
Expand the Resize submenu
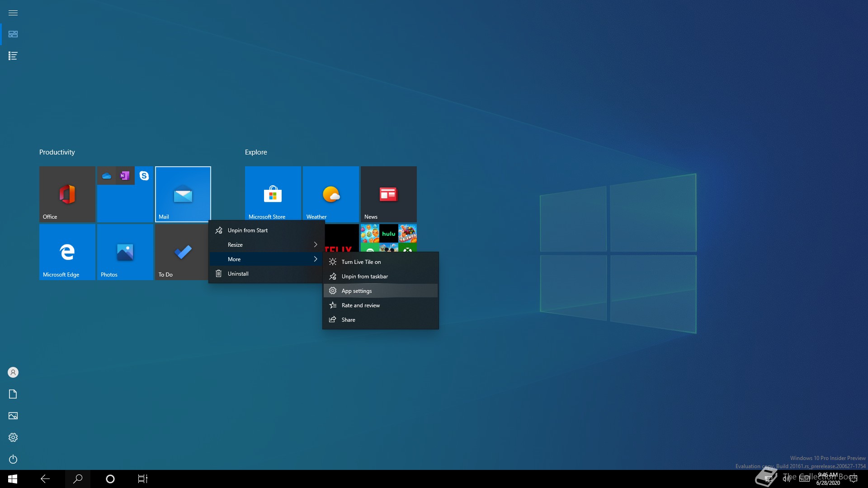267,245
